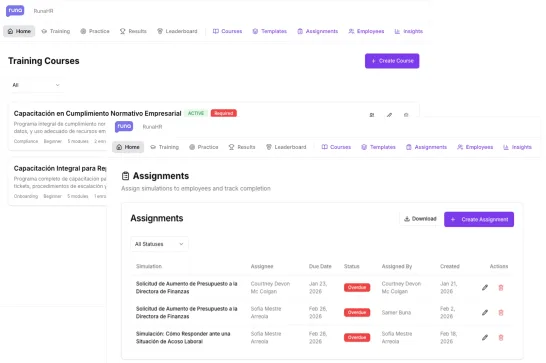Image resolution: width=546 pixels, height=363 pixels.
Task: Click Overdue badge in Samer Buna row
Action: (357, 313)
